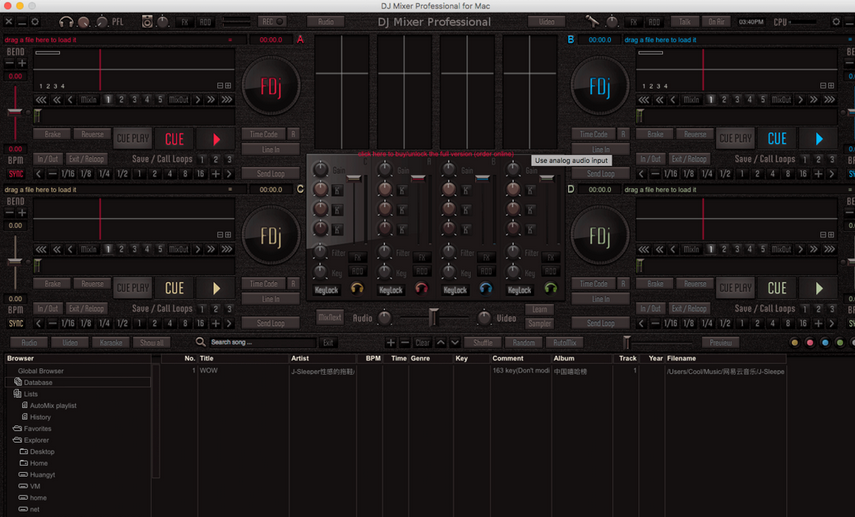
Task: Click the monitor speaker icon in top toolbar
Action: 147,22
